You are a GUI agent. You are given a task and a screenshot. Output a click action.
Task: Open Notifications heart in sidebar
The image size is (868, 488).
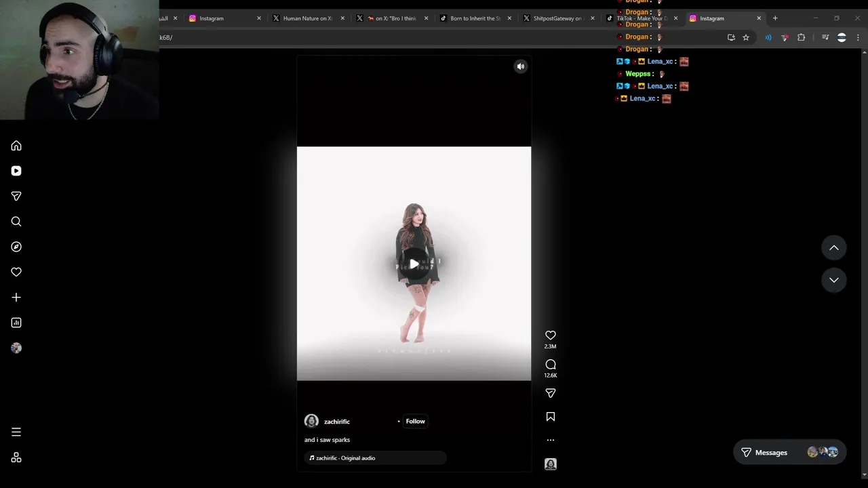(16, 272)
